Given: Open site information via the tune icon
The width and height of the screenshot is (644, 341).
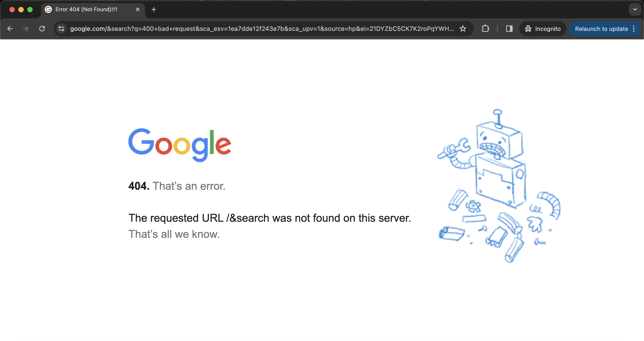Looking at the screenshot, I should coord(61,28).
